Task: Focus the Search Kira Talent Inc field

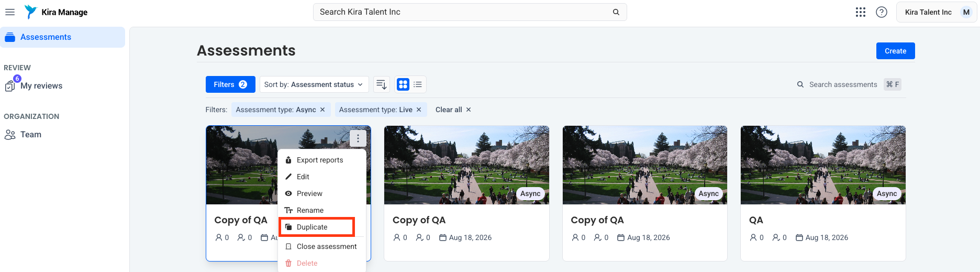Action: pyautogui.click(x=470, y=12)
